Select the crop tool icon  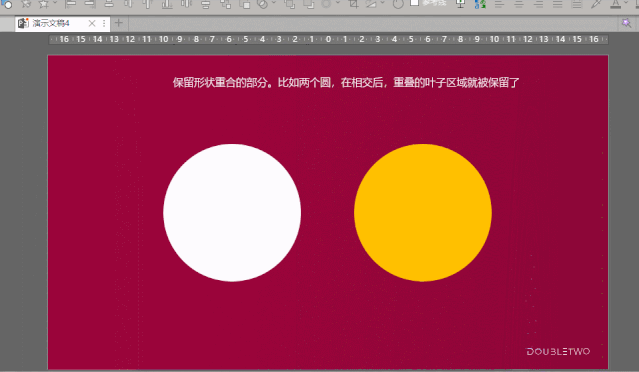point(354,4)
